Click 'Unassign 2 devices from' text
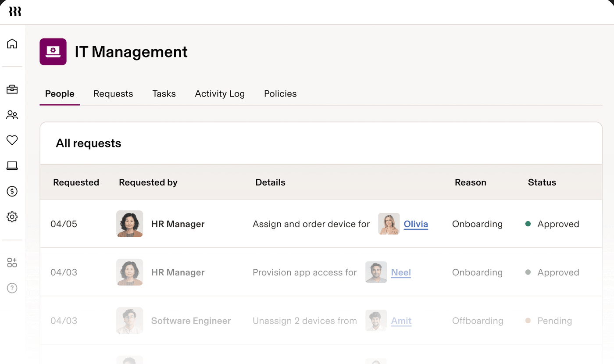 305,321
